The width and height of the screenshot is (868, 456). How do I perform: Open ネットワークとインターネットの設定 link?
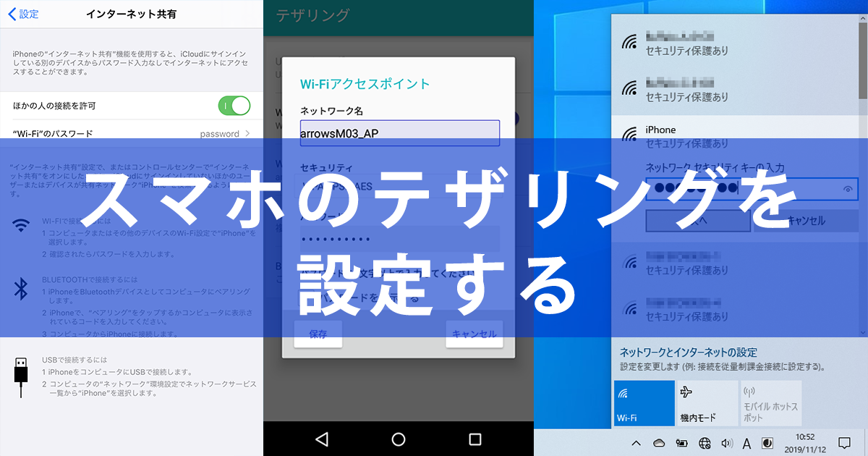(689, 352)
